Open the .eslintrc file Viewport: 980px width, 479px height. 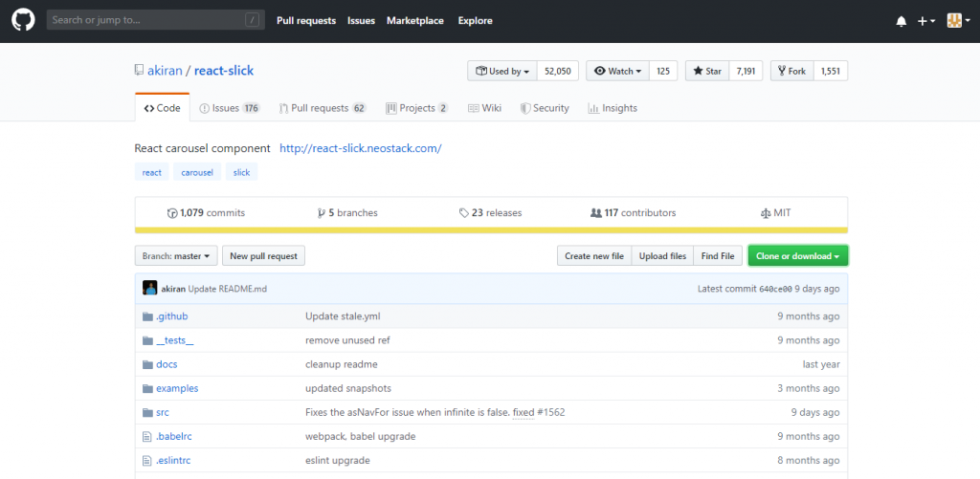pos(173,460)
